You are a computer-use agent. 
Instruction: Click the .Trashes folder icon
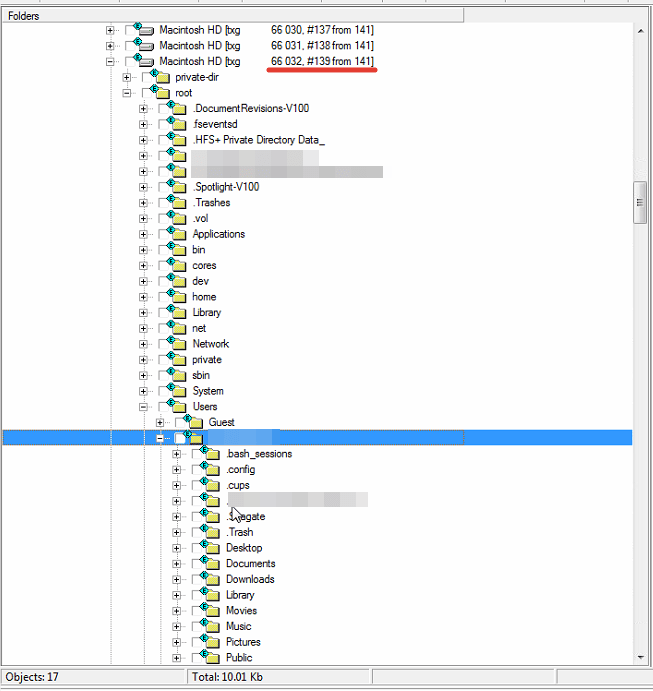pos(178,203)
